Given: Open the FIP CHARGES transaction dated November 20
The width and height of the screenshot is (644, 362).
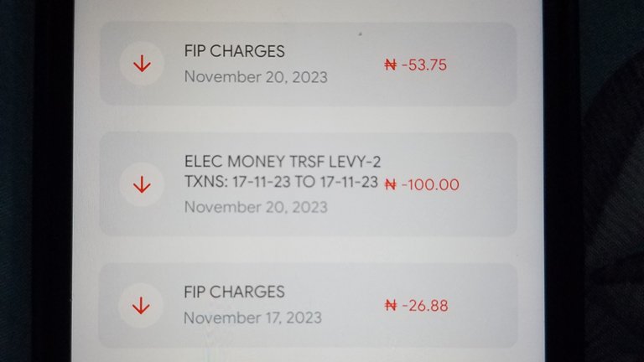Looking at the screenshot, I should pyautogui.click(x=308, y=64).
